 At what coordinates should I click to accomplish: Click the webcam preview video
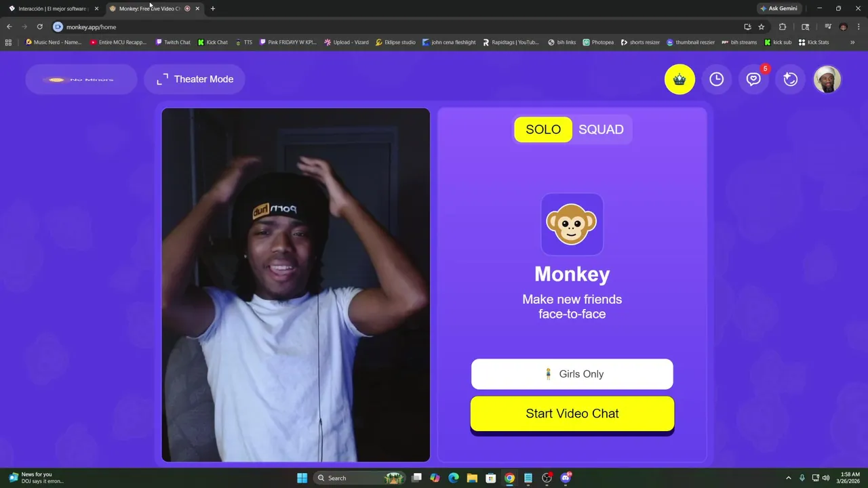click(x=296, y=285)
